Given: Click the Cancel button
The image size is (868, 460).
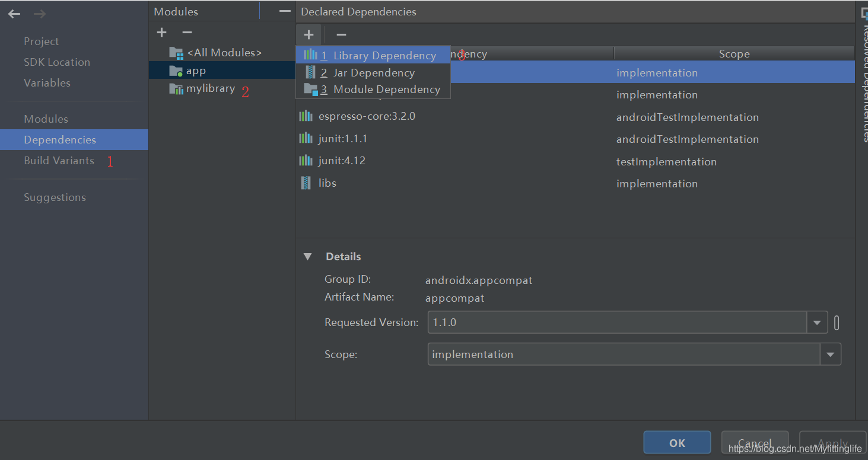Looking at the screenshot, I should [x=755, y=443].
